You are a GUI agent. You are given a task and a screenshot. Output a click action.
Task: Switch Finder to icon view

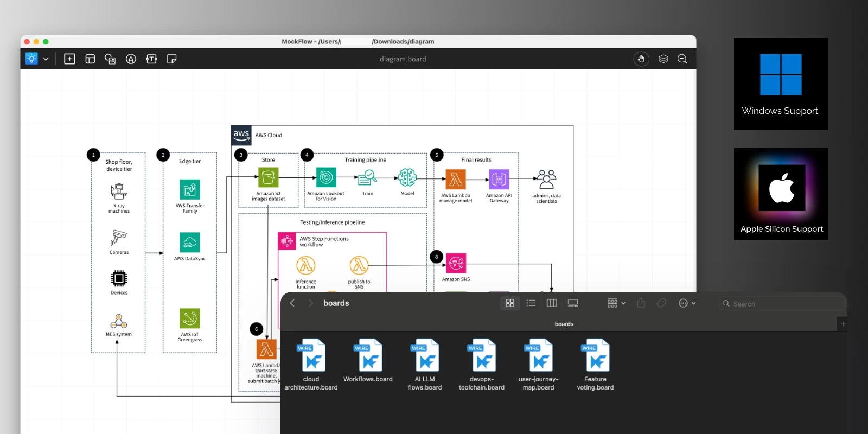pyautogui.click(x=510, y=303)
